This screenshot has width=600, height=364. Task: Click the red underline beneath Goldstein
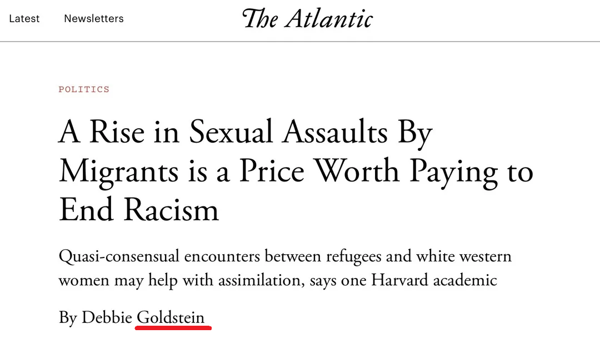tap(173, 328)
